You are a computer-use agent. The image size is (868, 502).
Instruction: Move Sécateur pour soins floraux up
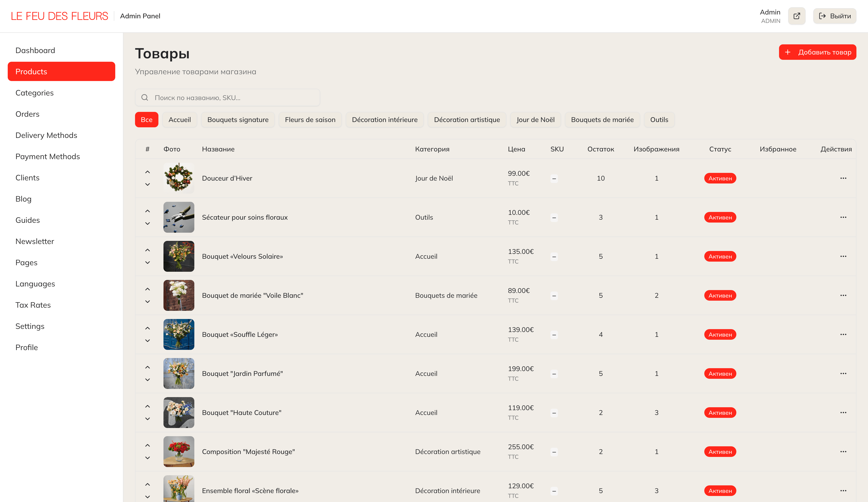(x=147, y=211)
